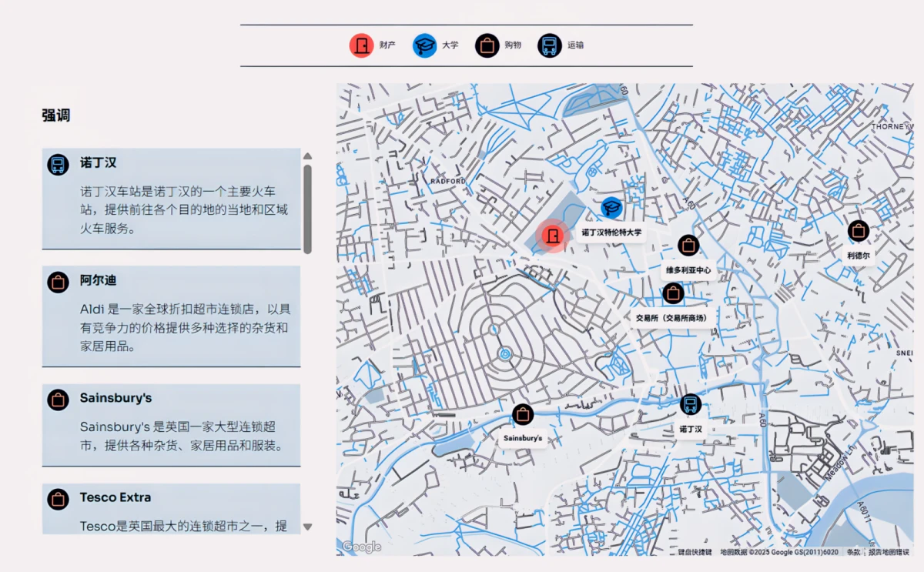
Task: Select the 诺丁汉 train station map marker
Action: point(691,404)
